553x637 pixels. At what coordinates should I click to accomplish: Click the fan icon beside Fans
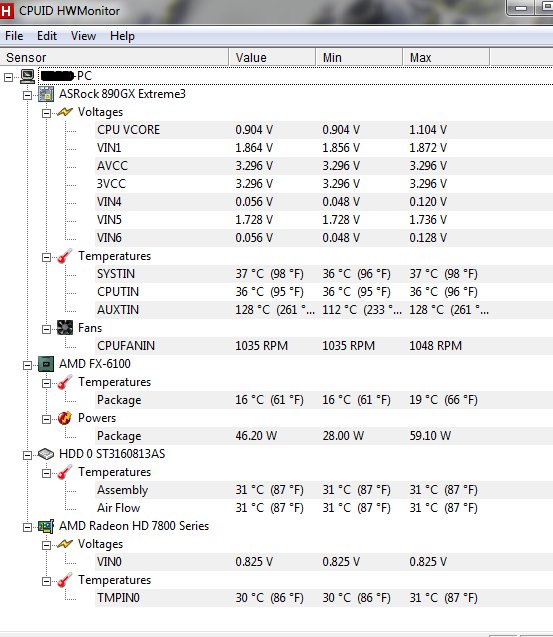[x=65, y=328]
